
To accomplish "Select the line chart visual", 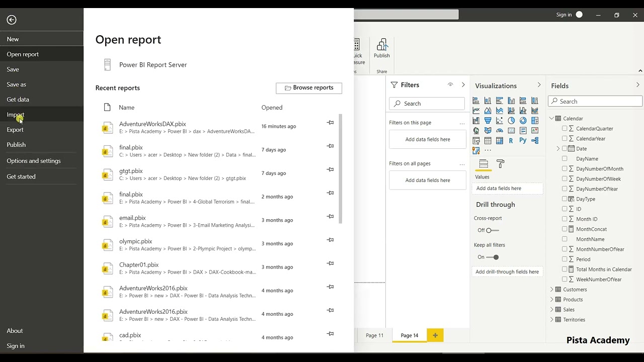I will coord(476,111).
